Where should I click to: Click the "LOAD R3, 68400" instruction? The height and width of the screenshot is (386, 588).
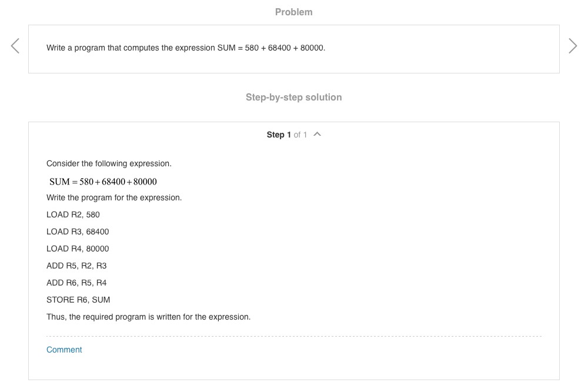[x=78, y=231]
